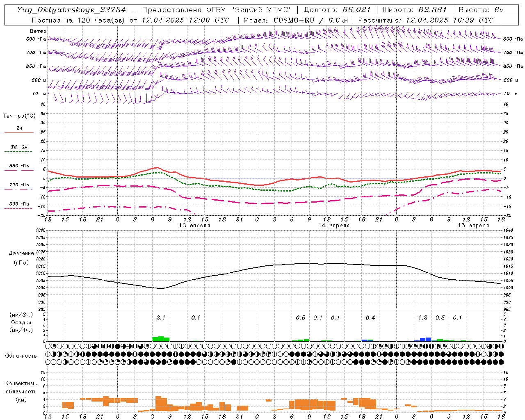
Task: Click the Модель COSMO-RU / 6.6км label
Action: click(296, 20)
